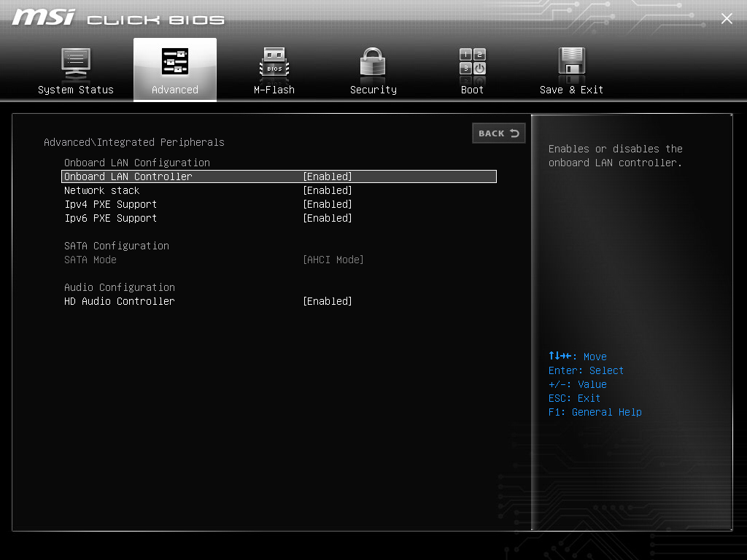Change Ipv6 PXE Support Enabled value
The width and height of the screenshot is (747, 560).
click(x=328, y=218)
